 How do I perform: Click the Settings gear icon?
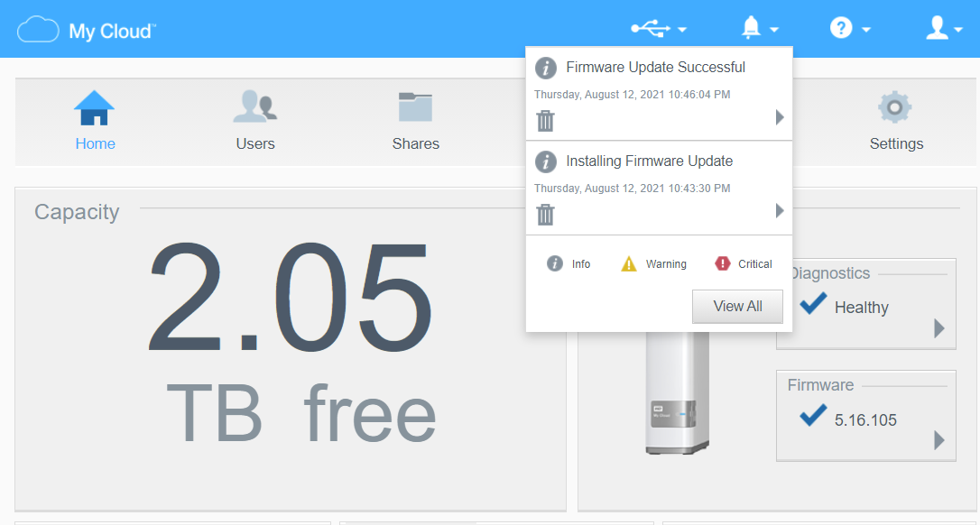[x=895, y=106]
